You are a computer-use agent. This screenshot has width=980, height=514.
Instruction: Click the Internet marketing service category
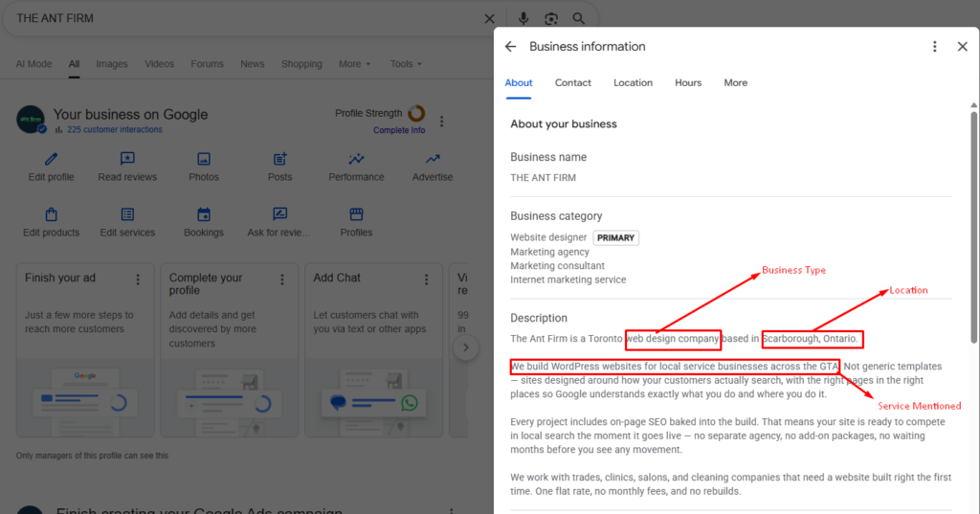[568, 279]
